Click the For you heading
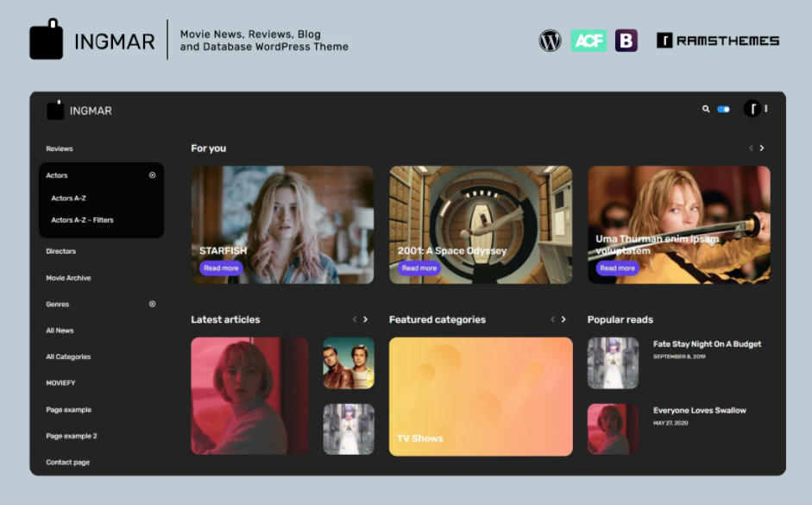The height and width of the screenshot is (505, 812). point(209,148)
